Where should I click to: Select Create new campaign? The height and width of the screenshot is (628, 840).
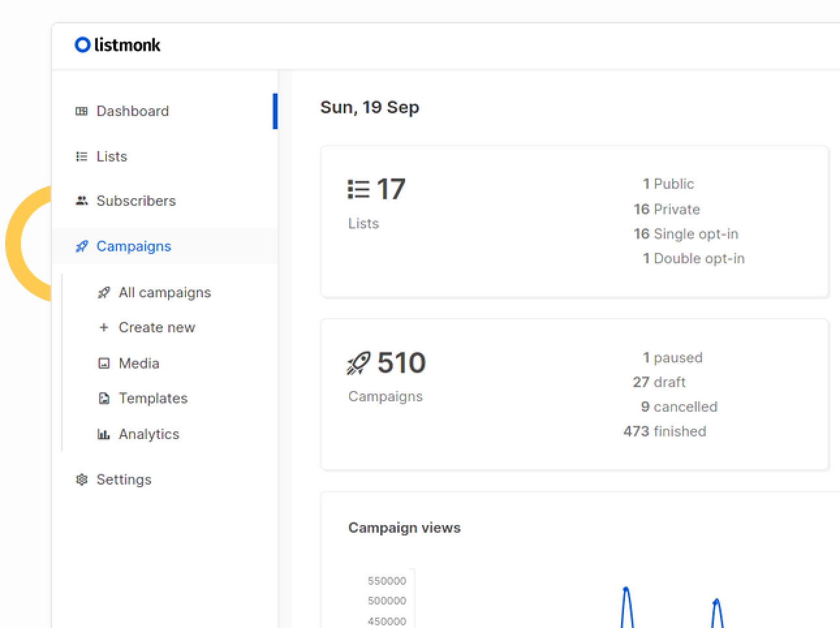pyautogui.click(x=157, y=328)
